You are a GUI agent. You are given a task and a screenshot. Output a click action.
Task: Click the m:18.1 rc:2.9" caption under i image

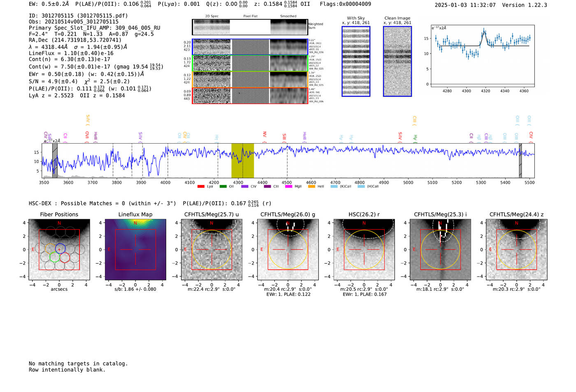(x=440, y=289)
